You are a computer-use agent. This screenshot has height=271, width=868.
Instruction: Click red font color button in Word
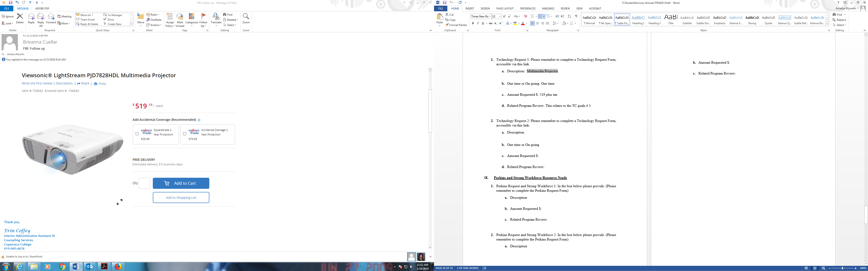523,23
